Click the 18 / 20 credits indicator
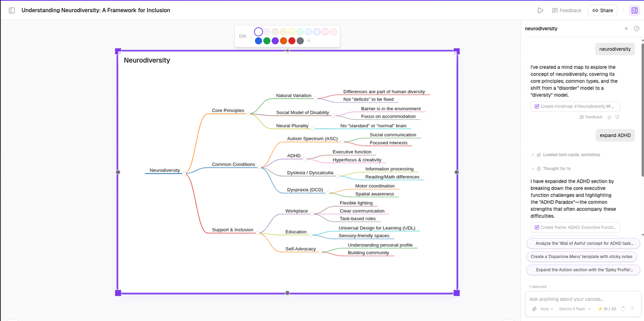 coord(607,309)
